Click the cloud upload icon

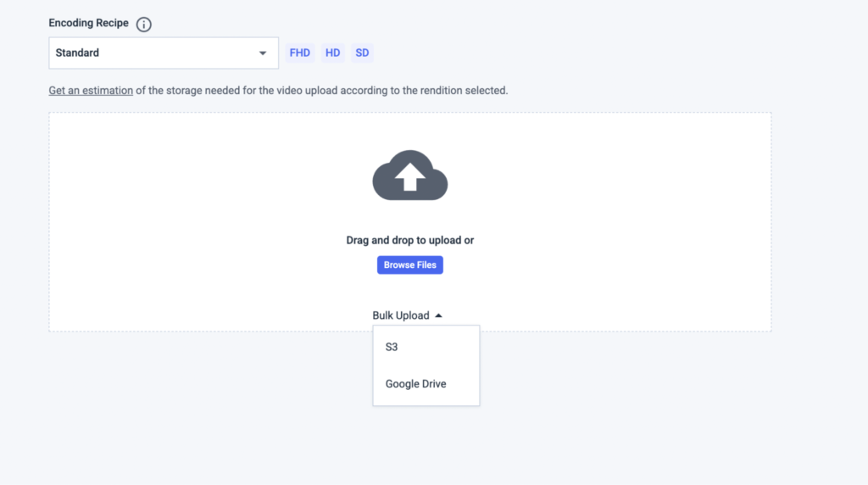click(410, 176)
